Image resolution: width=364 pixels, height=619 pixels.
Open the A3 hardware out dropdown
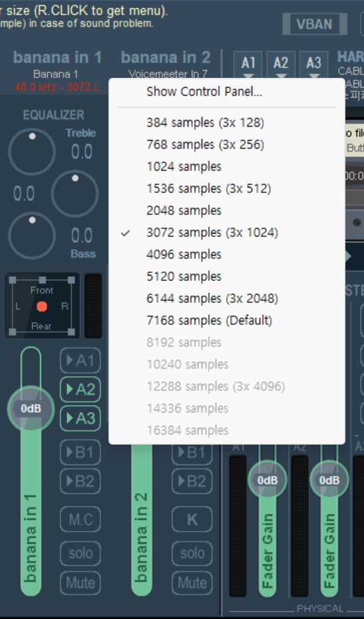(314, 65)
